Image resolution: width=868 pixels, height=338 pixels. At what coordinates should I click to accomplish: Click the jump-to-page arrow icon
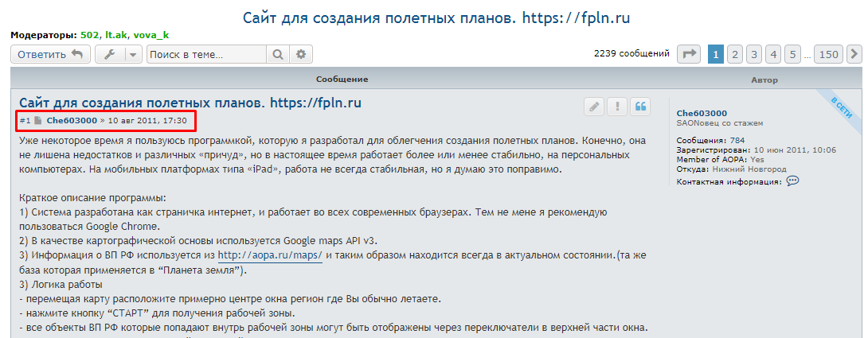[x=689, y=54]
